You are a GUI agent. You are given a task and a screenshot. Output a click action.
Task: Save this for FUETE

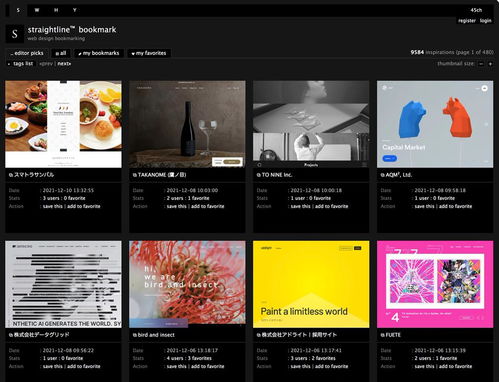coord(425,366)
